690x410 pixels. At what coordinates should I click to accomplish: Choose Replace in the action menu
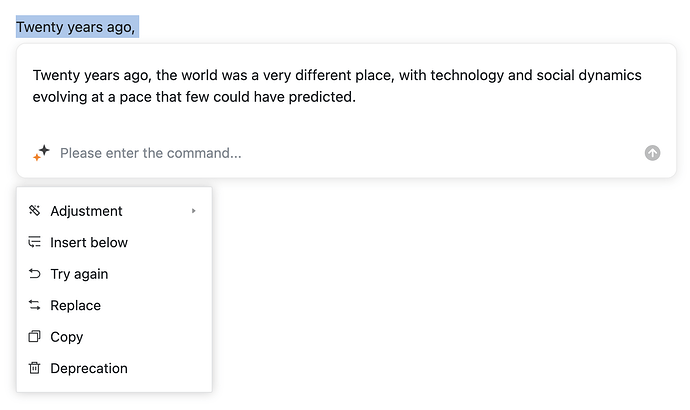point(75,305)
